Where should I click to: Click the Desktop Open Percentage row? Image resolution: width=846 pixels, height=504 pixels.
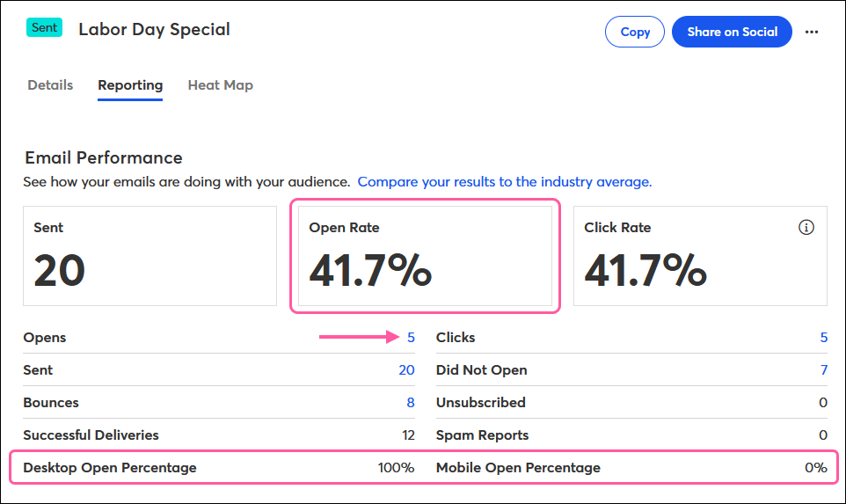218,468
